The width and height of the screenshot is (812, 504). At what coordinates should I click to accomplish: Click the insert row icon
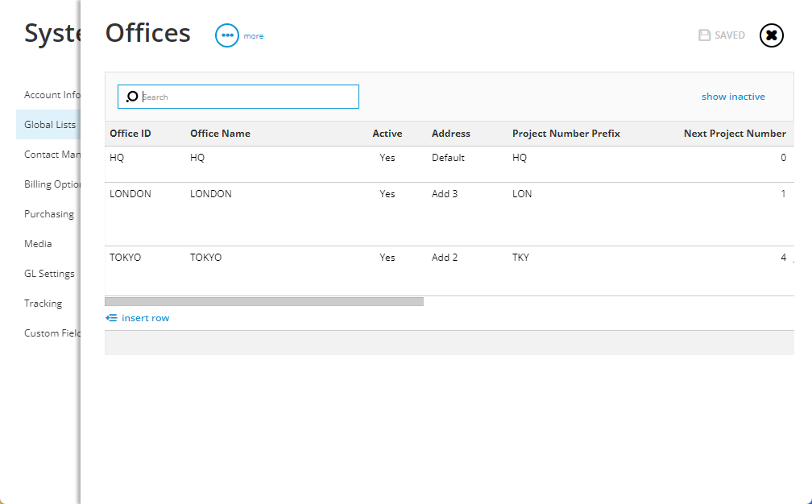110,318
